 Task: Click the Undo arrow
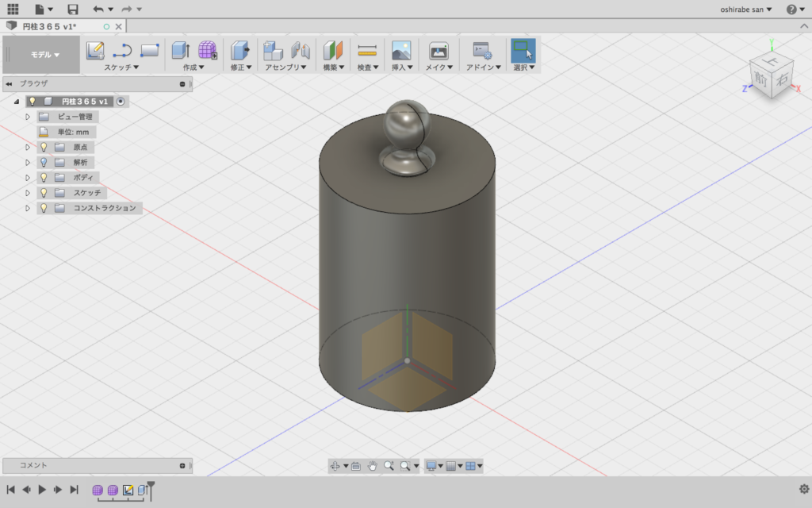(98, 9)
